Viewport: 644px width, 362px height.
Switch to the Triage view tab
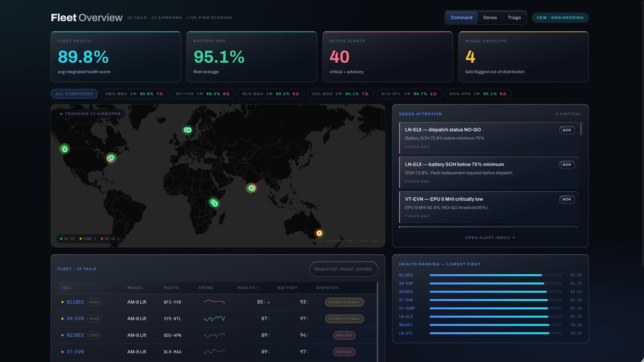[514, 18]
